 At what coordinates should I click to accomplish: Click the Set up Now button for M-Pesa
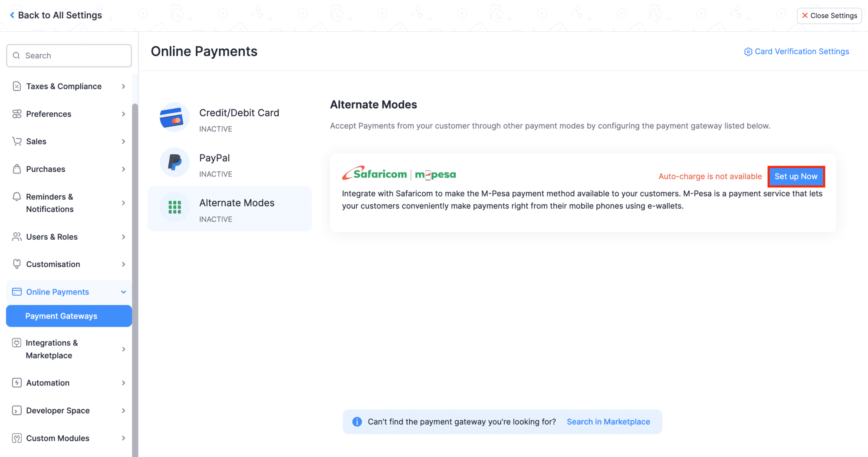pos(796,176)
